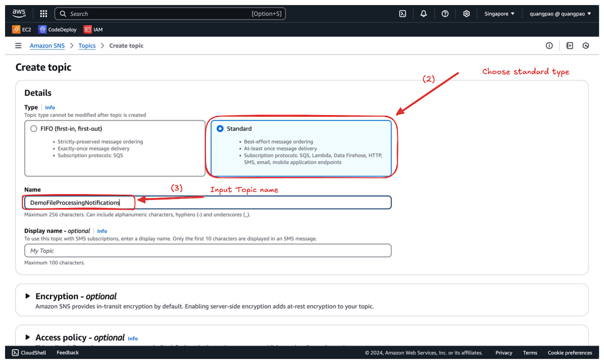This screenshot has height=364, width=604.
Task: Open the info panel circle icon
Action: click(549, 46)
